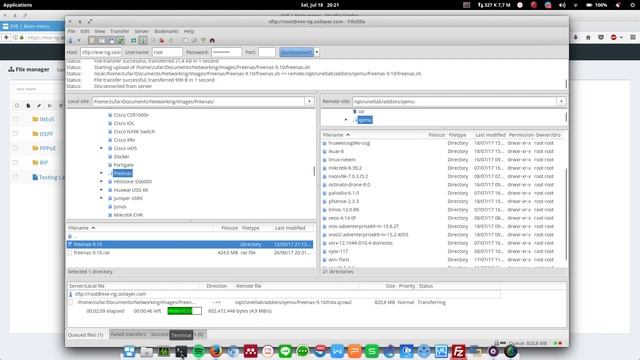Click the Host input field
The width and height of the screenshot is (640, 360).
point(101,52)
